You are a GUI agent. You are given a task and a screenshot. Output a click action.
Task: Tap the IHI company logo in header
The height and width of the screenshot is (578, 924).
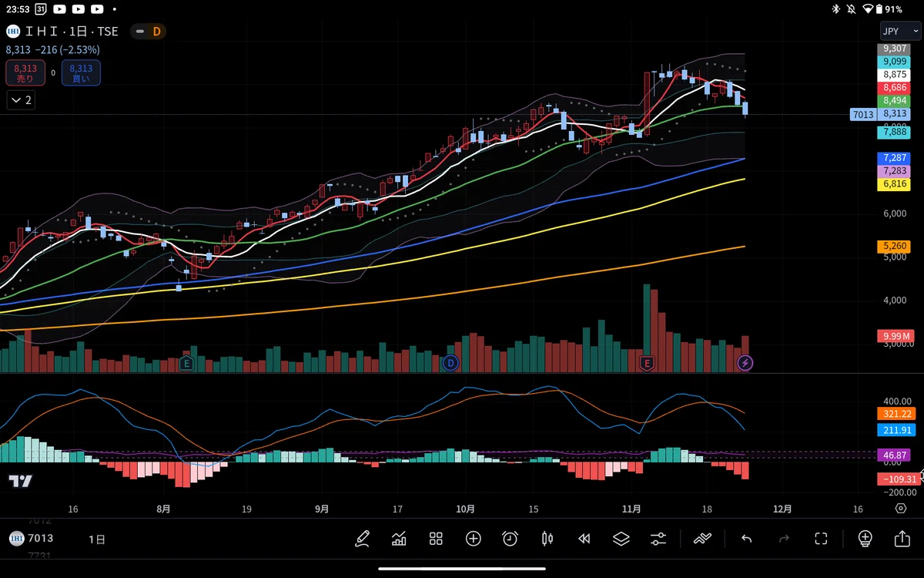pyautogui.click(x=13, y=32)
